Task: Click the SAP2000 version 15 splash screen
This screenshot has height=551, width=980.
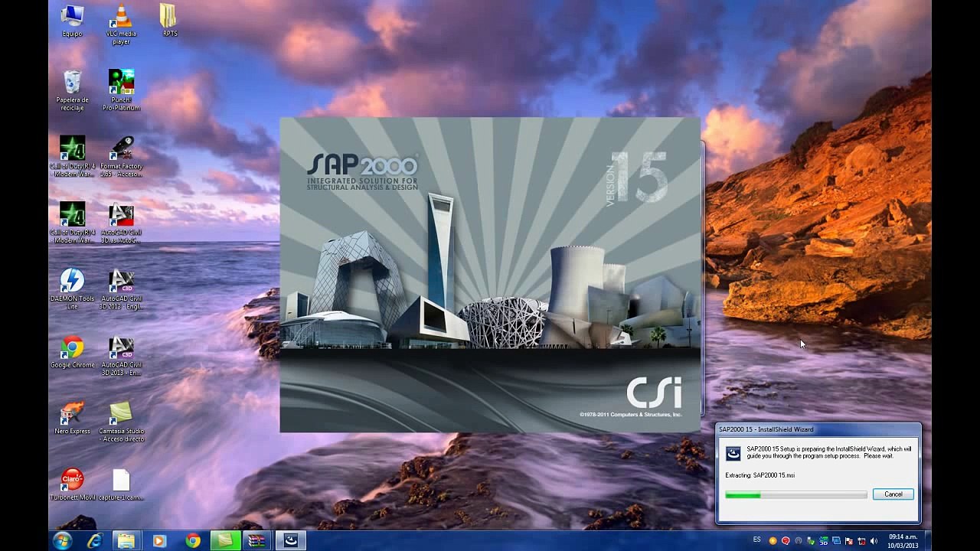Action: (x=490, y=275)
